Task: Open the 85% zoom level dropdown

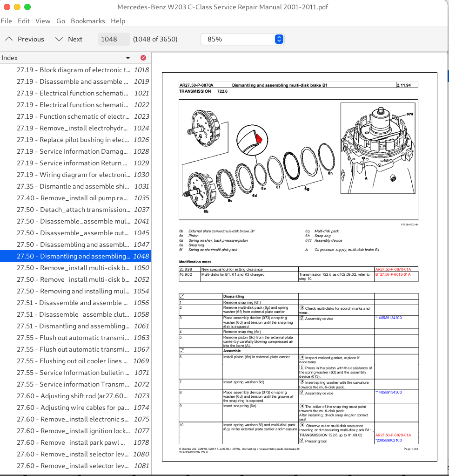Action: (x=242, y=39)
